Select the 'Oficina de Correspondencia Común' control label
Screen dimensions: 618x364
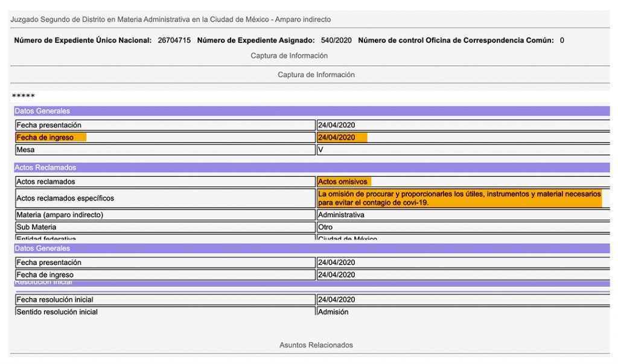[456, 40]
